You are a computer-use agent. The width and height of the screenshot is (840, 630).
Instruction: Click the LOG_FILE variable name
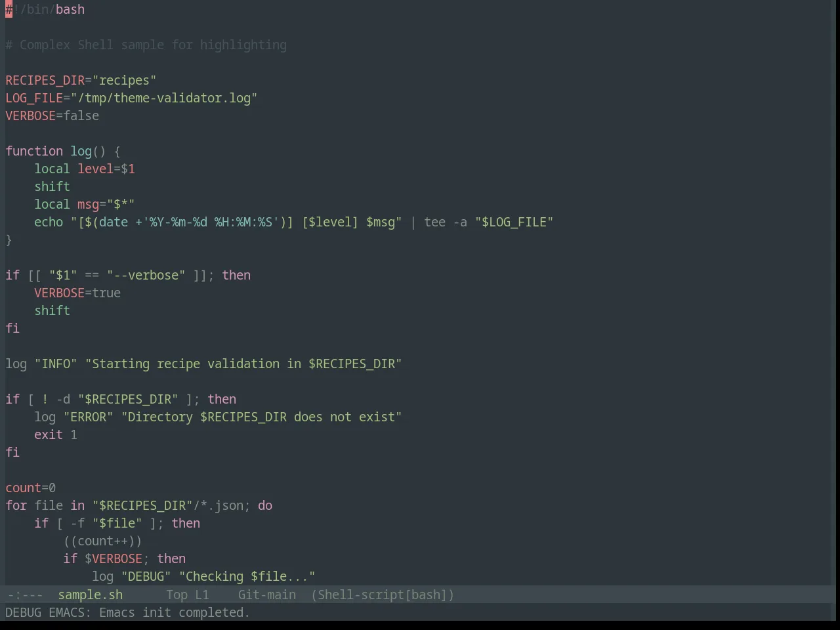34,98
